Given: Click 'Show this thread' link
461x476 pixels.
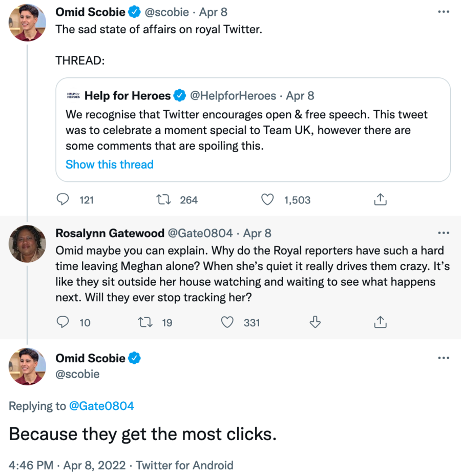Looking at the screenshot, I should 110,164.
